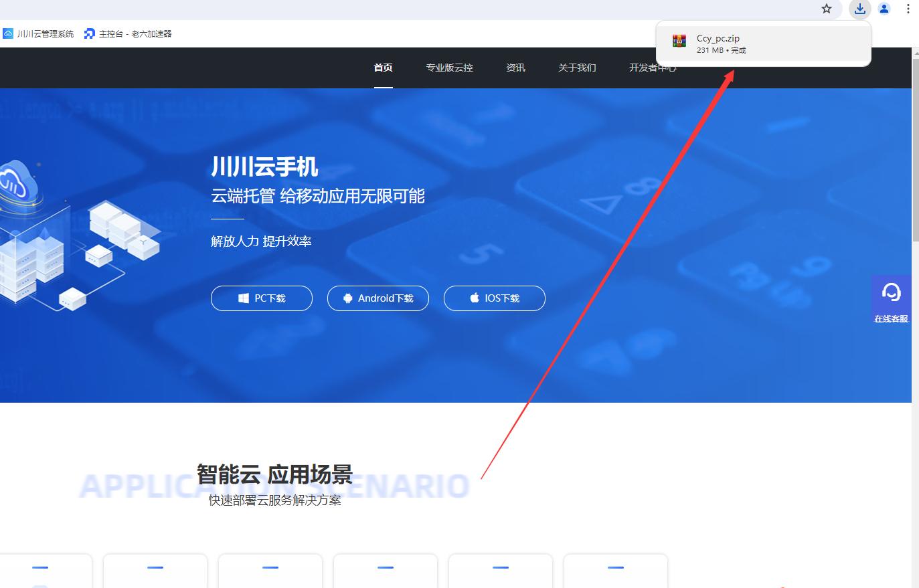Viewport: 919px width, 588px height.
Task: Open the 资讯 navigation item
Action: click(515, 68)
